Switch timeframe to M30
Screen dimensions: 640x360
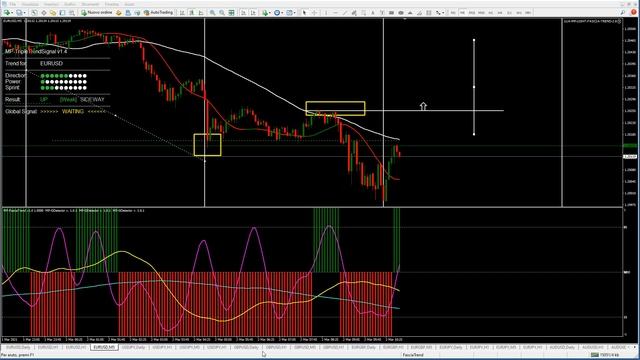pos(481,13)
